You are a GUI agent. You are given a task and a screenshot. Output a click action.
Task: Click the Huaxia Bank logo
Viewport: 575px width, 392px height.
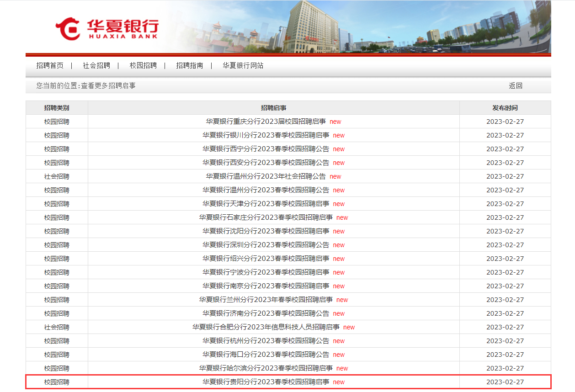pos(107,28)
